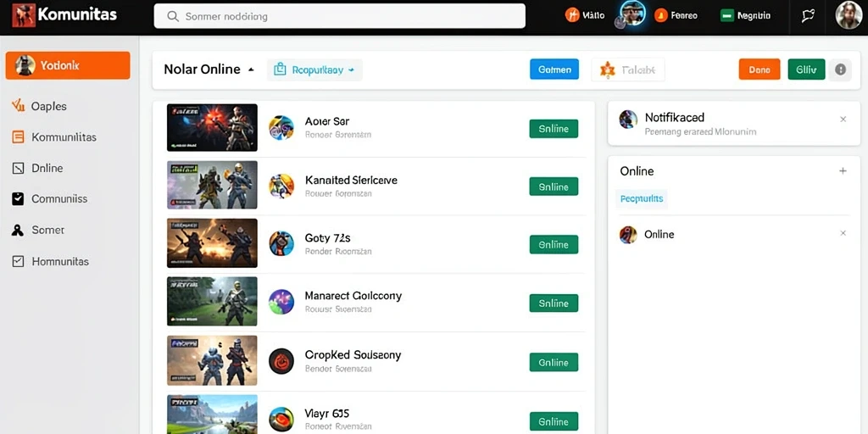Open the Rcopuritaoy dropdown
868x434 pixels.
pyautogui.click(x=314, y=70)
